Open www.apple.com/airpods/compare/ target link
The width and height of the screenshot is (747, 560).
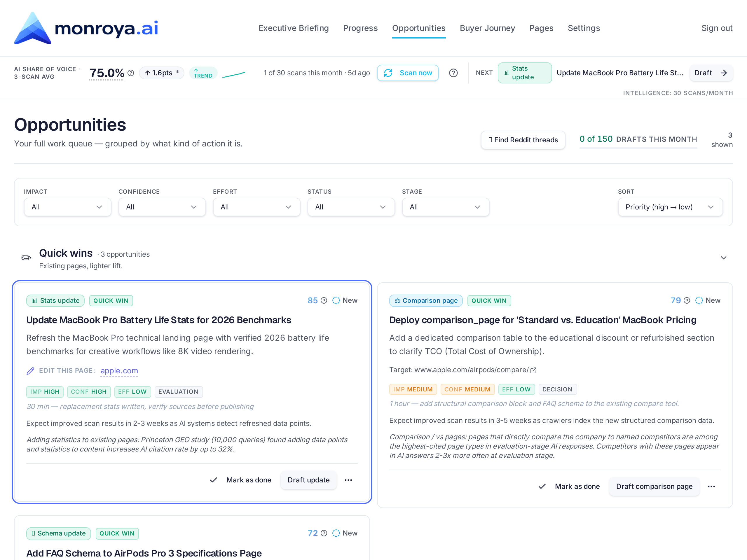[x=472, y=370]
